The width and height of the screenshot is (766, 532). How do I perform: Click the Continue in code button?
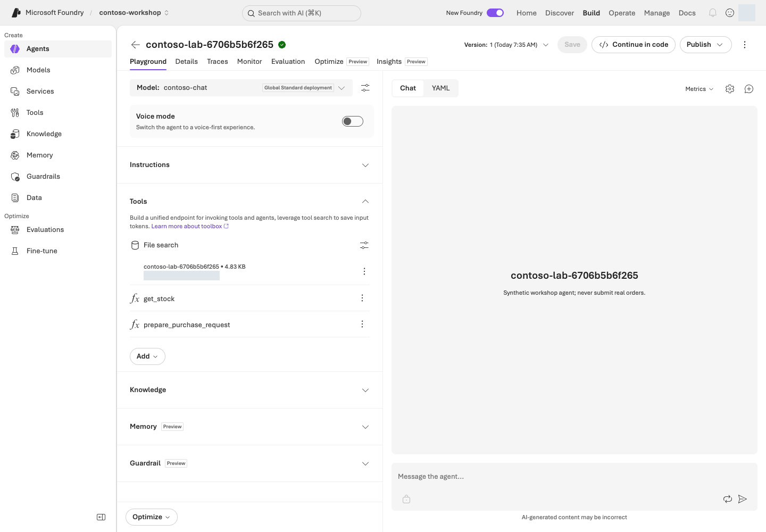[634, 45]
